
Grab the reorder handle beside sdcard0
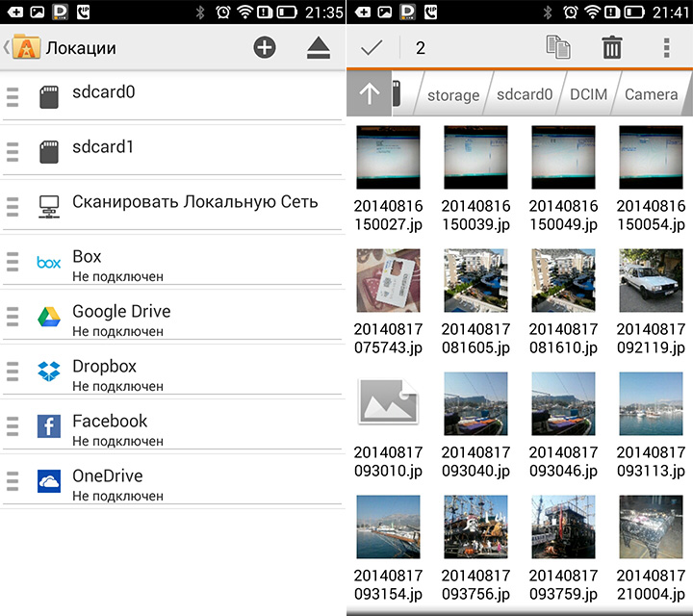[x=13, y=97]
